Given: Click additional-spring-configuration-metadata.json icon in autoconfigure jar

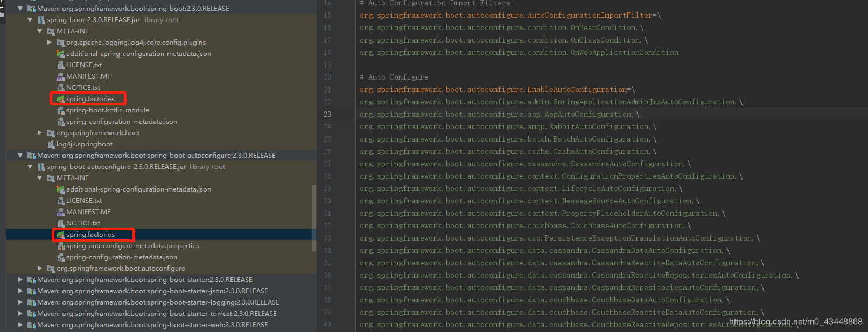Looking at the screenshot, I should click(60, 189).
